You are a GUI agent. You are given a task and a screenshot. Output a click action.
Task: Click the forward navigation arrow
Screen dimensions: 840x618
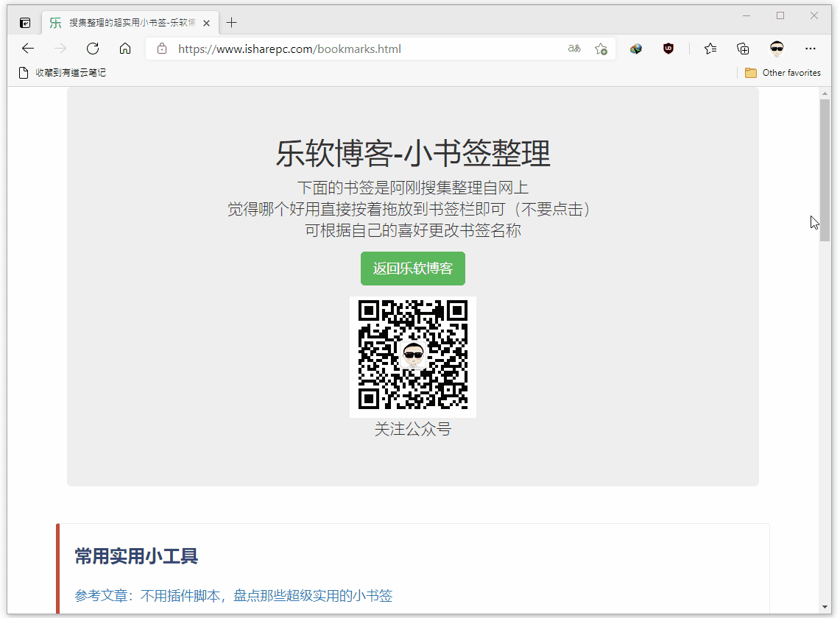60,49
